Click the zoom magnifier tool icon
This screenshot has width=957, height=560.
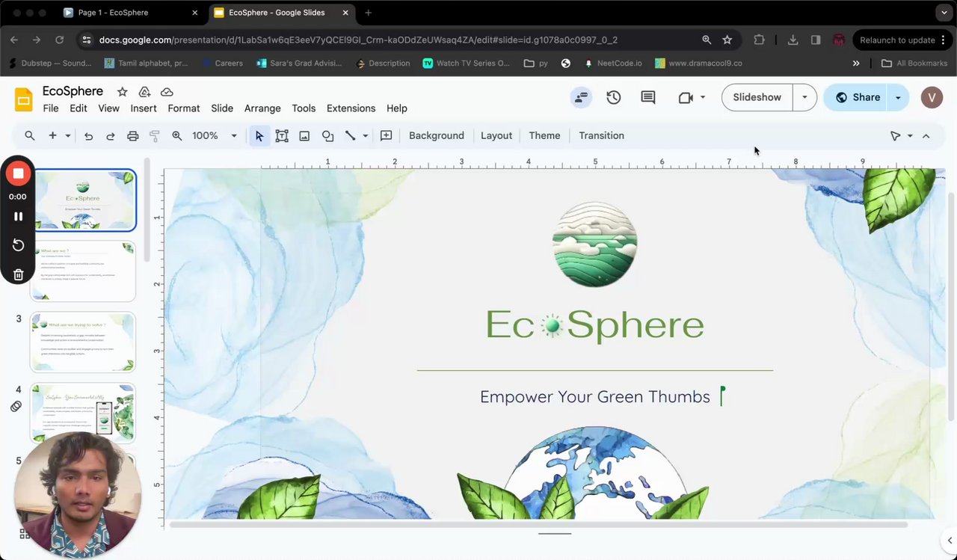pyautogui.click(x=177, y=135)
